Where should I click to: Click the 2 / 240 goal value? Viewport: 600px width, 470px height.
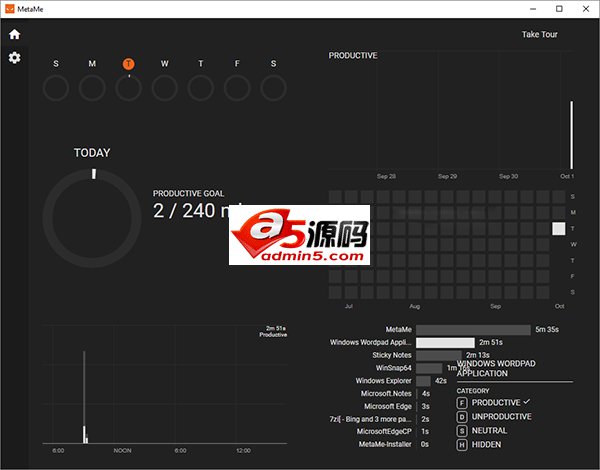pyautogui.click(x=191, y=211)
